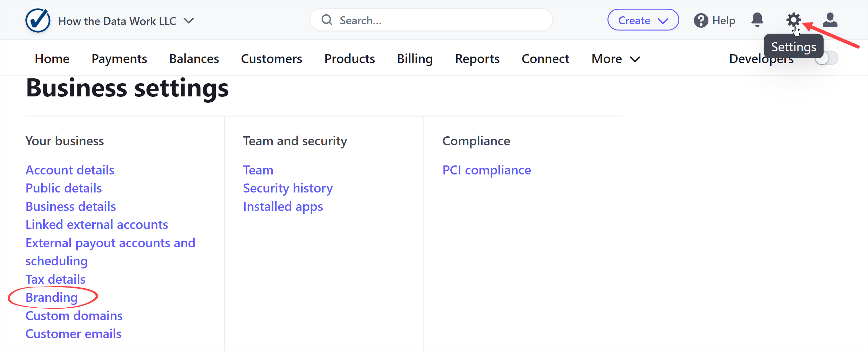The height and width of the screenshot is (351, 868).
Task: Click the Business settings heading
Action: 127,88
